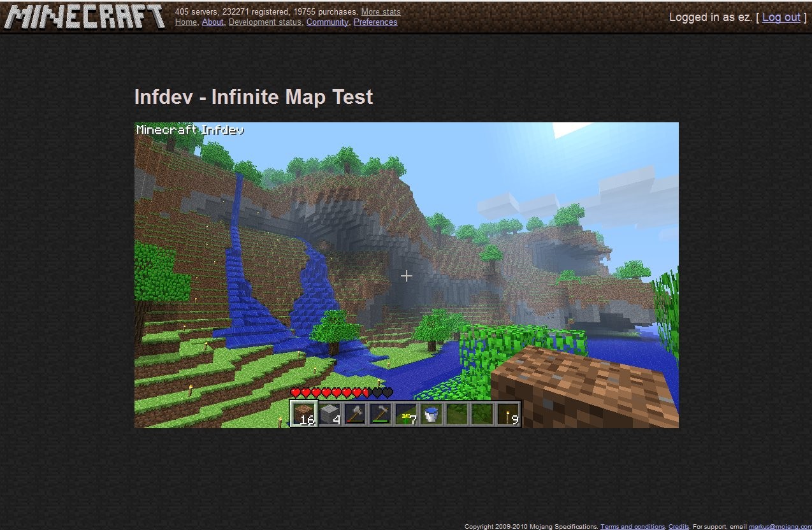Click the 'Logged in as ez.' text
This screenshot has width=812, height=530.
[x=711, y=17]
